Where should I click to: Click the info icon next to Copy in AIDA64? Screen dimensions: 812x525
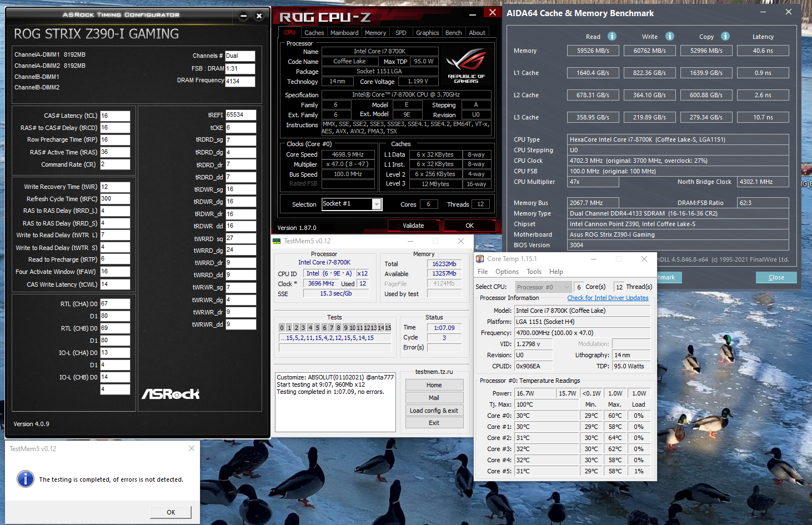click(725, 36)
